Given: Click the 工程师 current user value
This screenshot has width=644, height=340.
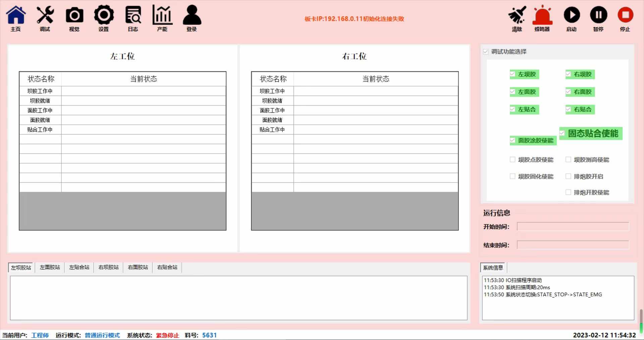Looking at the screenshot, I should [40, 335].
